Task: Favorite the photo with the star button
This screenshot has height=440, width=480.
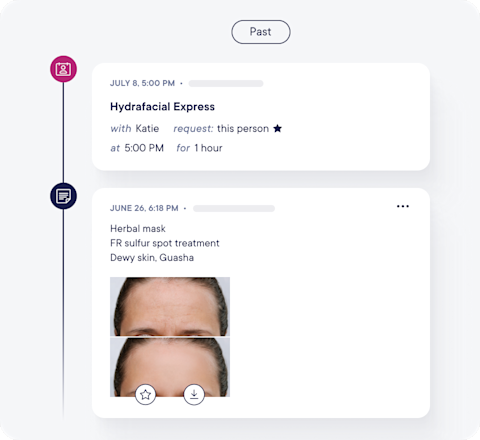Action: [145, 395]
